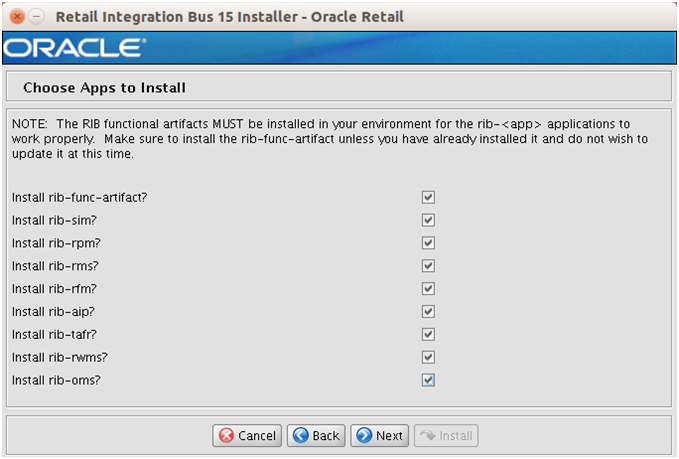This screenshot has height=459, width=679.
Task: Click the Oracle logo in banner
Action: (x=74, y=48)
